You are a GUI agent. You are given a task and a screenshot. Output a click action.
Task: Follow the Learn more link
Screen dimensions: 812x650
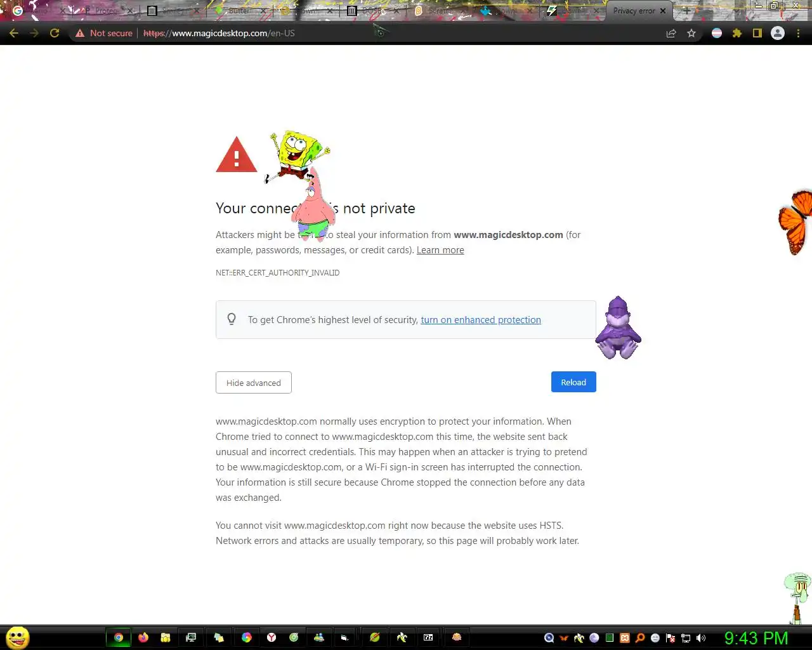(x=440, y=250)
